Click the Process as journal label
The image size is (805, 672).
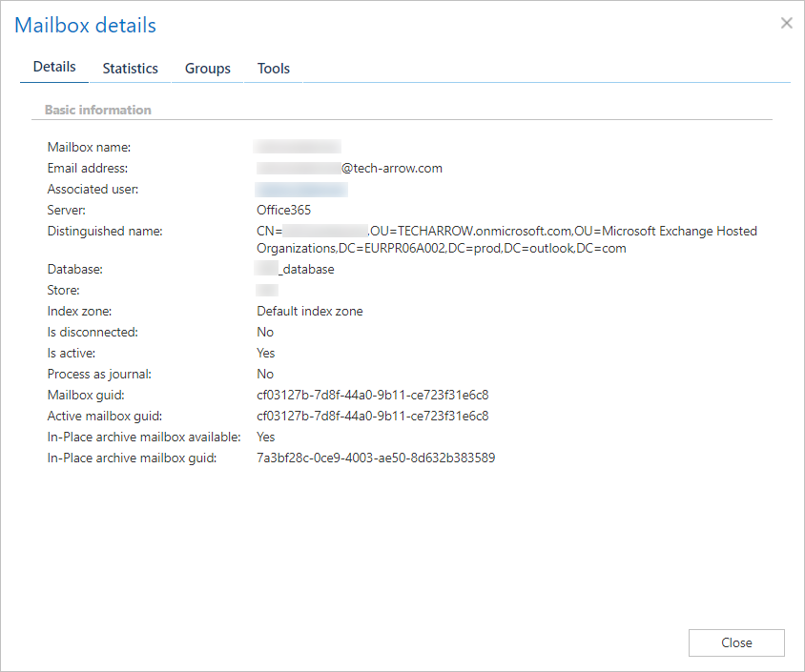pyautogui.click(x=99, y=374)
